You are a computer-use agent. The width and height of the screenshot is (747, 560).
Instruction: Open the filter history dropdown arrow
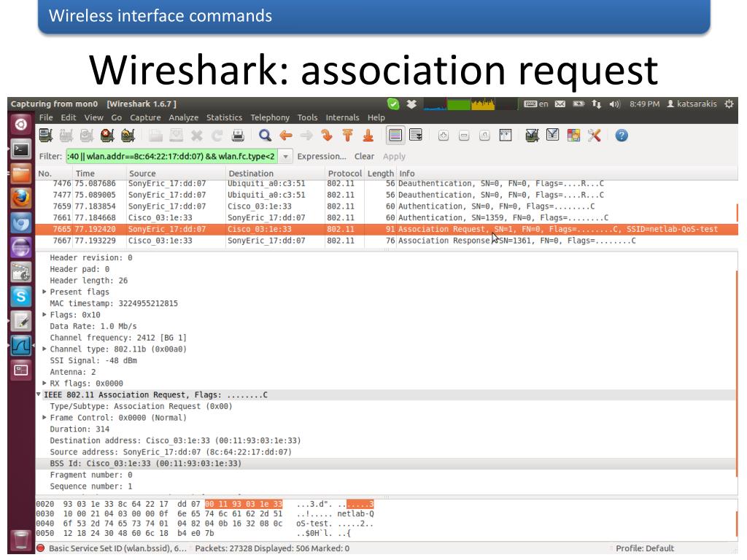click(285, 157)
